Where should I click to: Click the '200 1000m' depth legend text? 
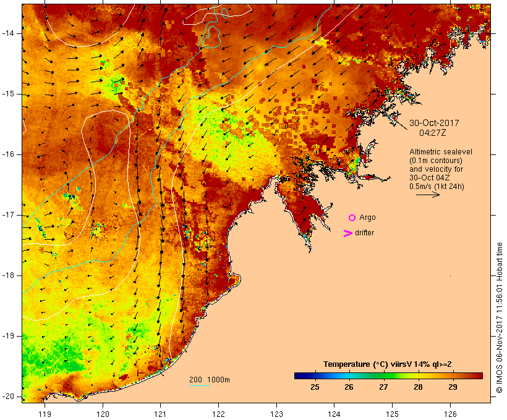(210, 380)
